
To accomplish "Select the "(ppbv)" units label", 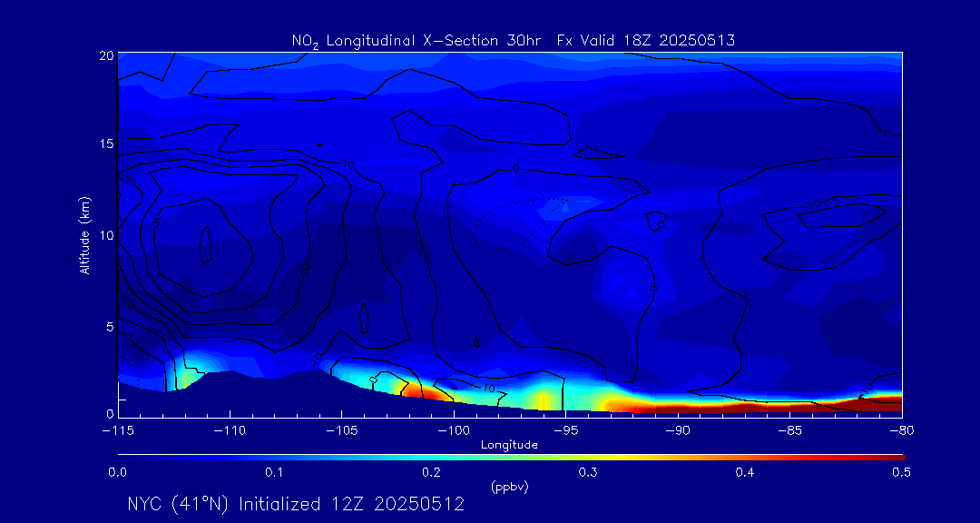I will pos(509,488).
